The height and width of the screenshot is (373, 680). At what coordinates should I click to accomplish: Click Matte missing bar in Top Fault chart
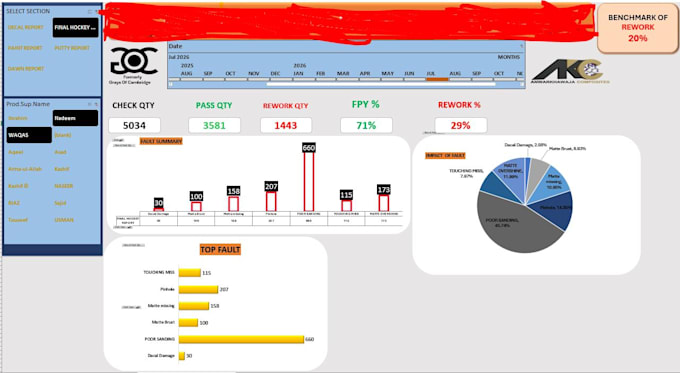click(x=193, y=306)
